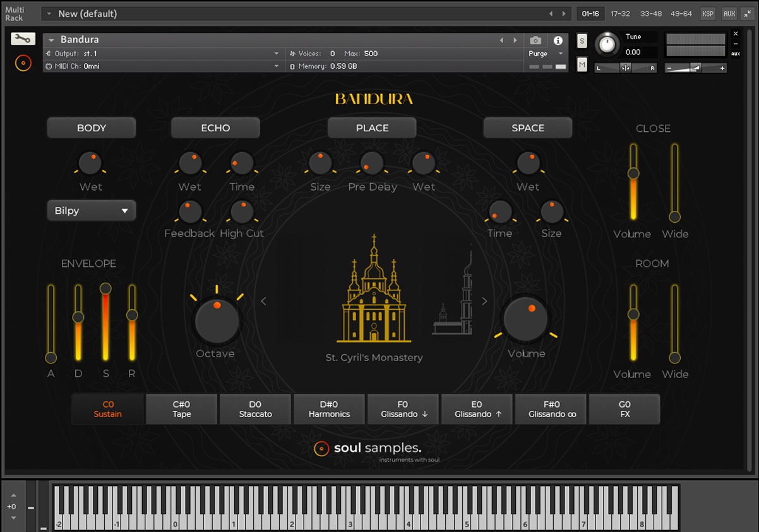This screenshot has height=532, width=759.
Task: Open the camera snapshot icon
Action: pyautogui.click(x=535, y=40)
